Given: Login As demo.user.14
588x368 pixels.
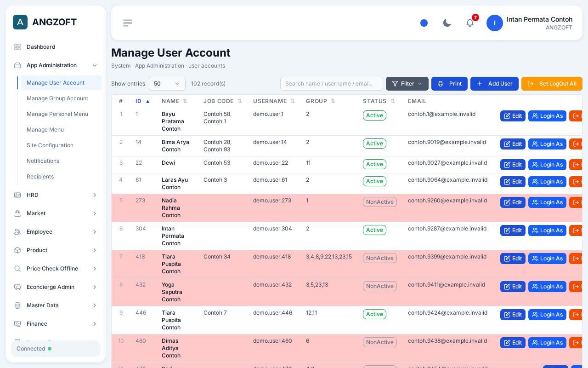Looking at the screenshot, I should pos(547,144).
